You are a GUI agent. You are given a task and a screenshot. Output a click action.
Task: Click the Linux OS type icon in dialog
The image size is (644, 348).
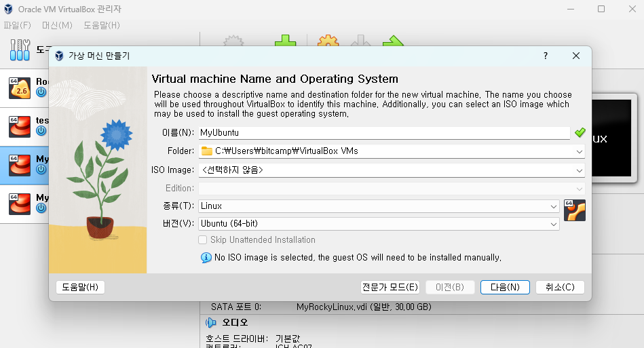[x=575, y=210]
